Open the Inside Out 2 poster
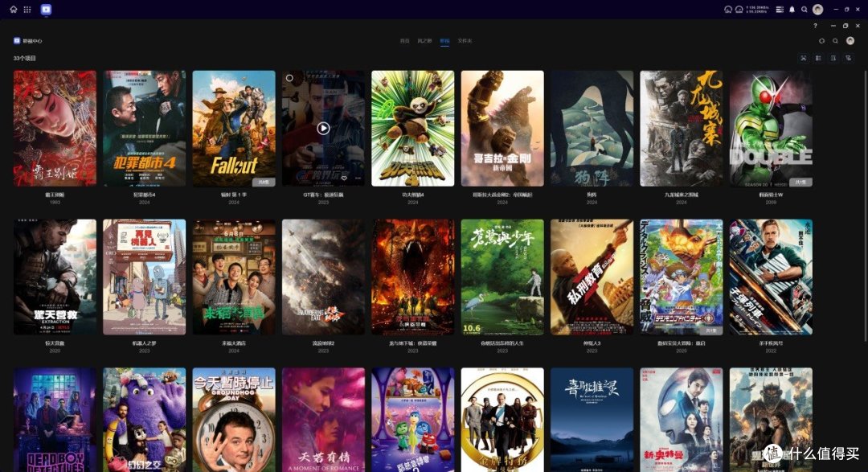Screen dimensions: 868x472 coord(413,420)
